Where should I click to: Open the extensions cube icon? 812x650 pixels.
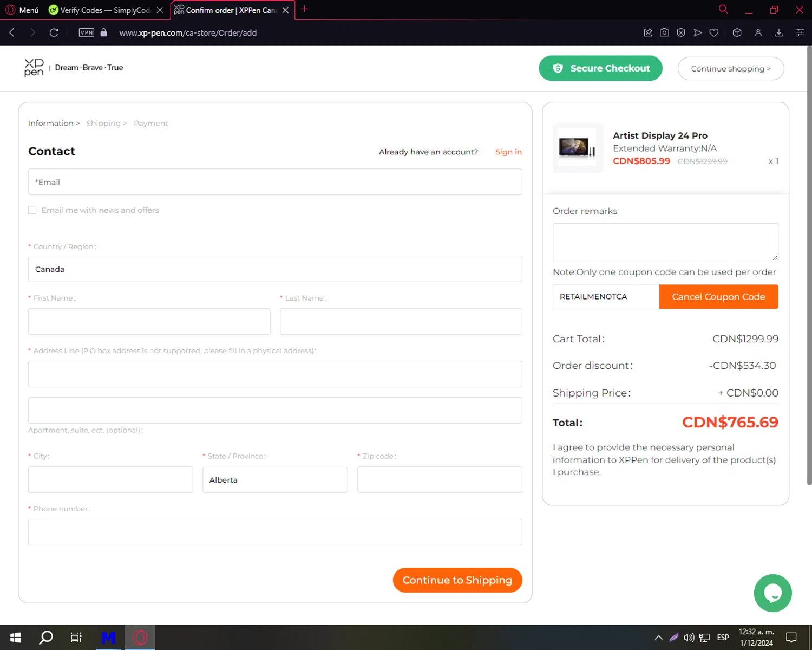tap(737, 32)
